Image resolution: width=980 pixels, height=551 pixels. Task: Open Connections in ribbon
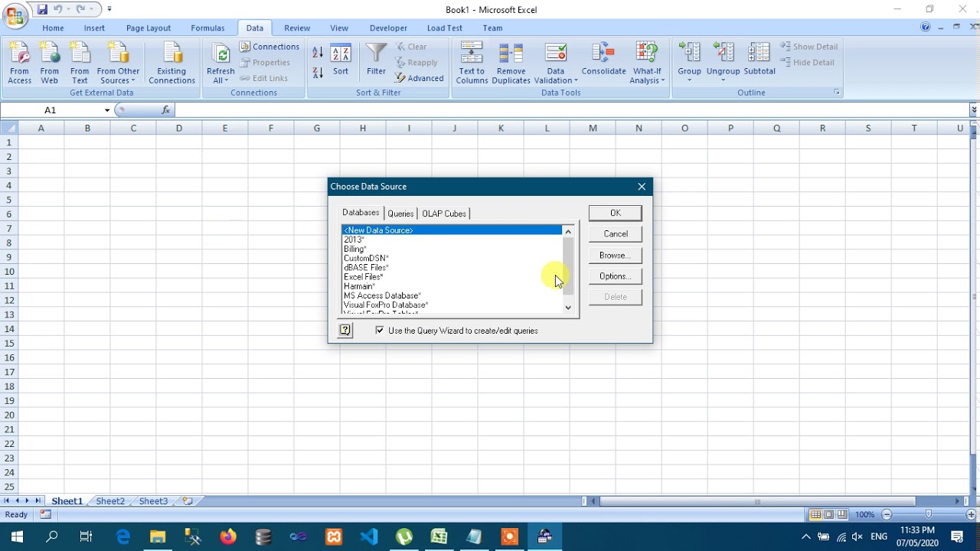coord(269,47)
